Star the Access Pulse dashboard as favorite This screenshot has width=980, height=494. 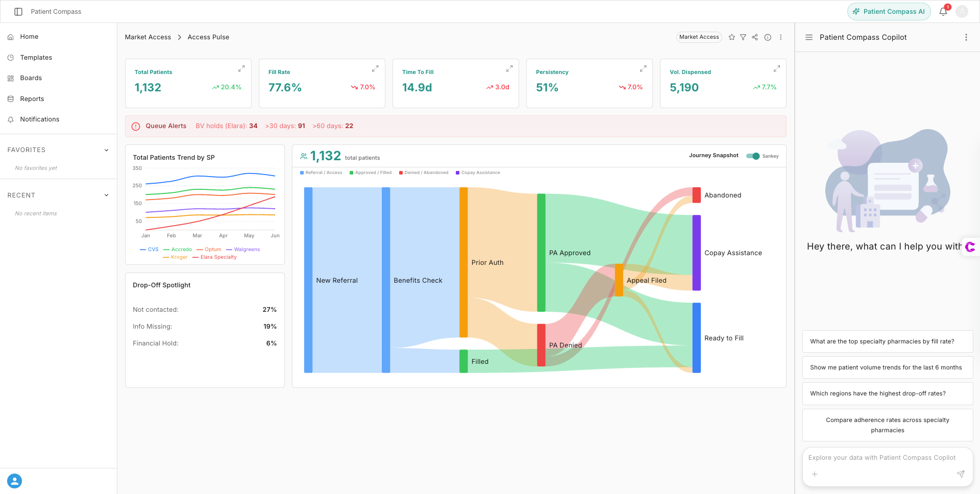point(731,37)
